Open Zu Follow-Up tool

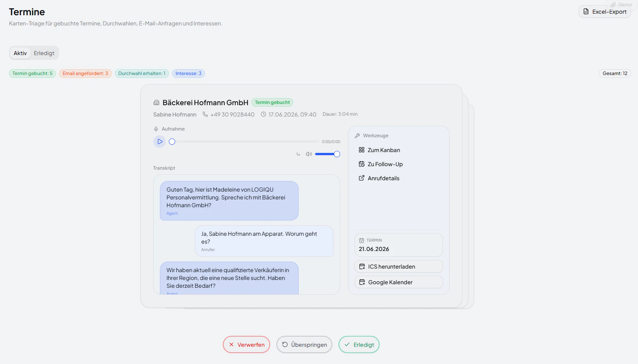pos(399,164)
